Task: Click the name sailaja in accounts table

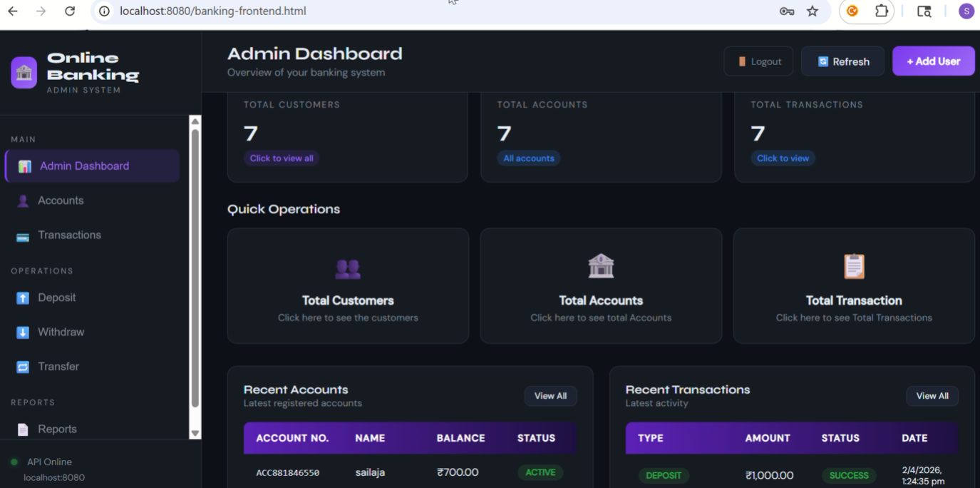Action: (x=370, y=472)
